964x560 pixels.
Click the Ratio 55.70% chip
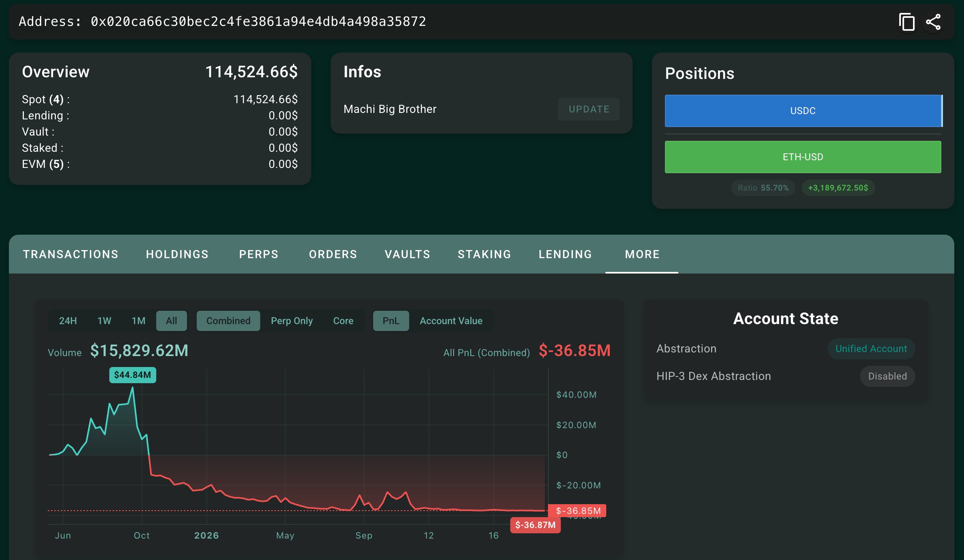tap(763, 188)
